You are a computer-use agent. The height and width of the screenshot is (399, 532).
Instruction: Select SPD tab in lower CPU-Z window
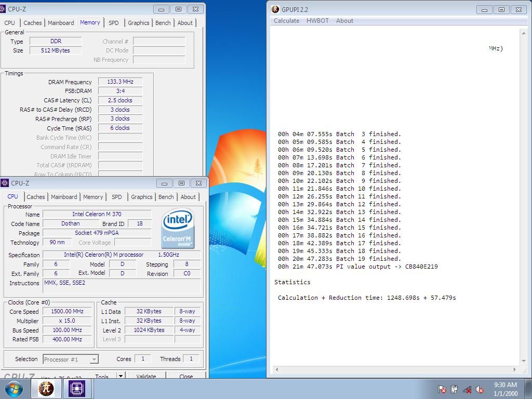pos(117,197)
